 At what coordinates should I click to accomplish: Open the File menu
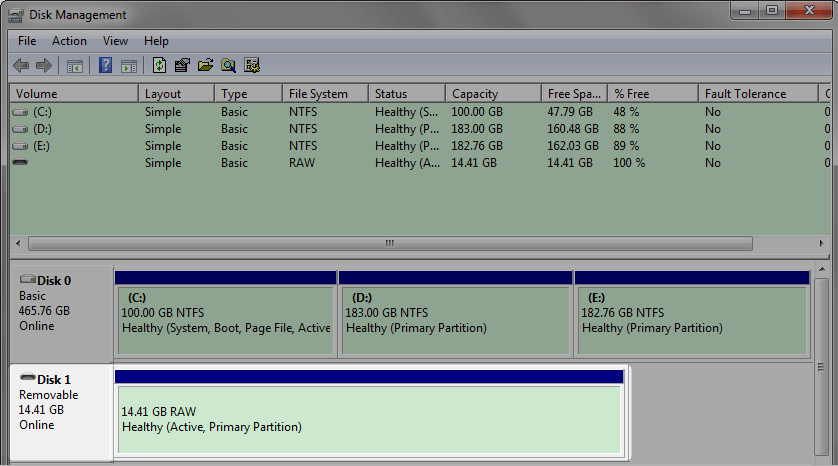coord(27,41)
